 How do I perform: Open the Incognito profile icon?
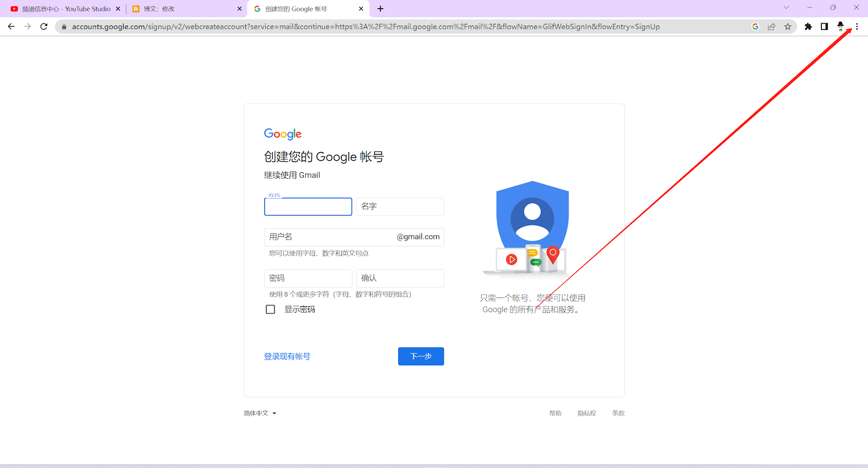[x=840, y=26]
